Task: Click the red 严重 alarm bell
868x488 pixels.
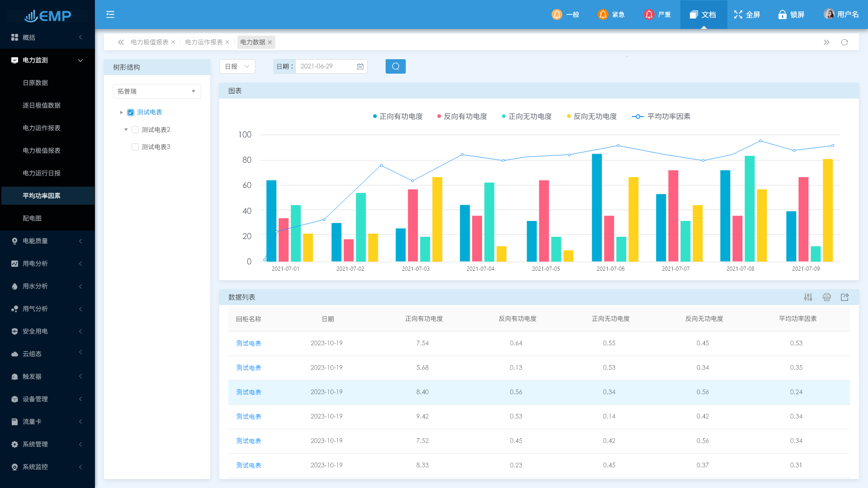Action: point(649,14)
